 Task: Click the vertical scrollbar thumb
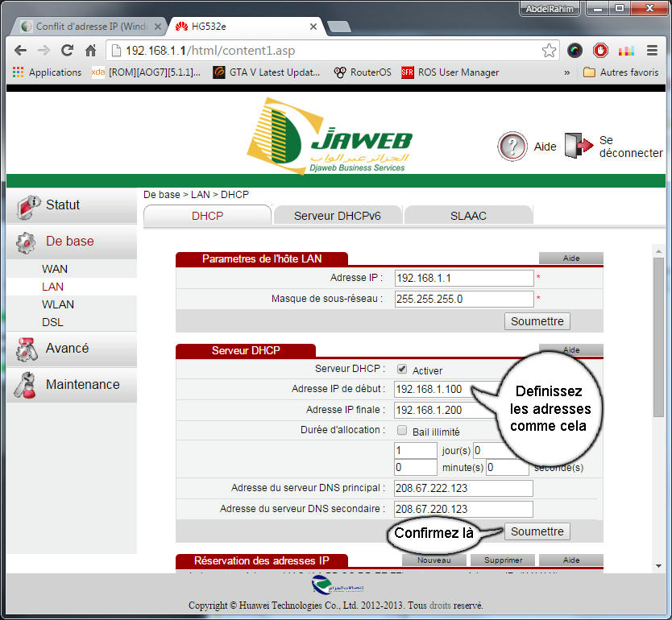(658, 337)
